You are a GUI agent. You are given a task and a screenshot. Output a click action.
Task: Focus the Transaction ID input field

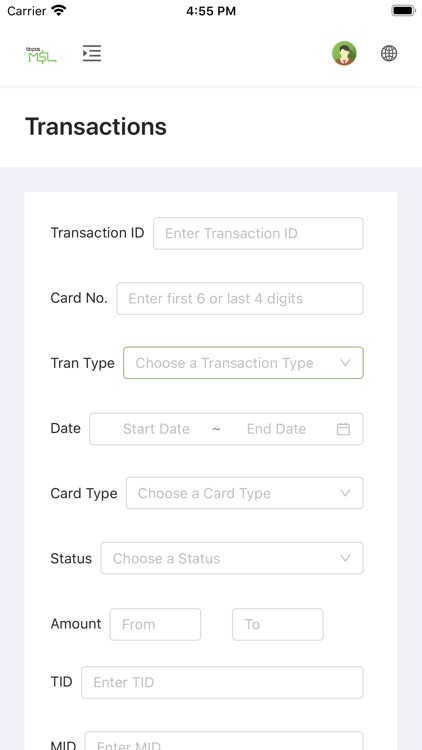tap(258, 233)
